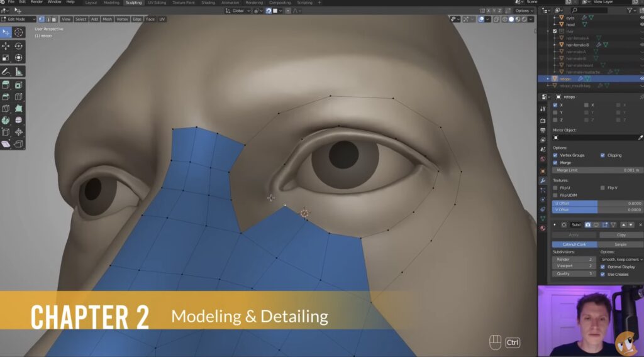
Task: Uncheck the Mirror X axis checkbox
Action: tap(555, 105)
